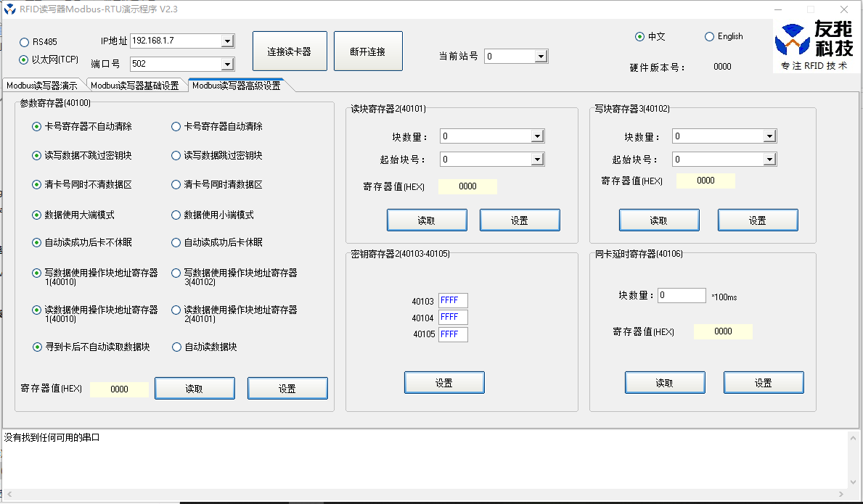Open 块数量 dropdown in 读块寄存器2 panel
Image resolution: width=863 pixels, height=504 pixels.
coord(536,136)
